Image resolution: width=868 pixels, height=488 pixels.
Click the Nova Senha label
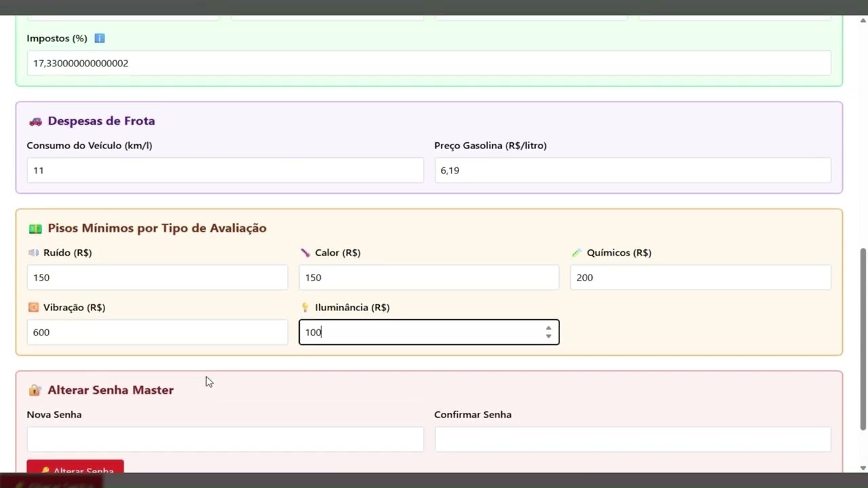pos(54,415)
